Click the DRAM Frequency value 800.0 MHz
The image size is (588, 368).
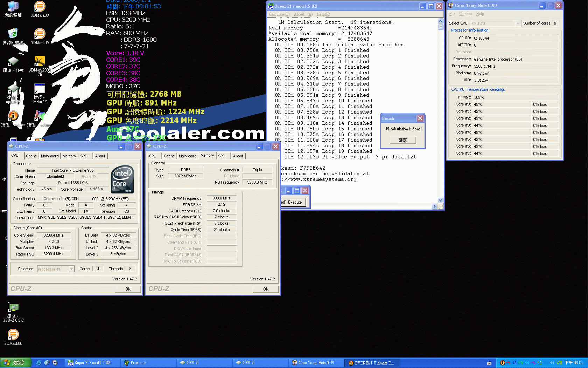click(x=222, y=198)
